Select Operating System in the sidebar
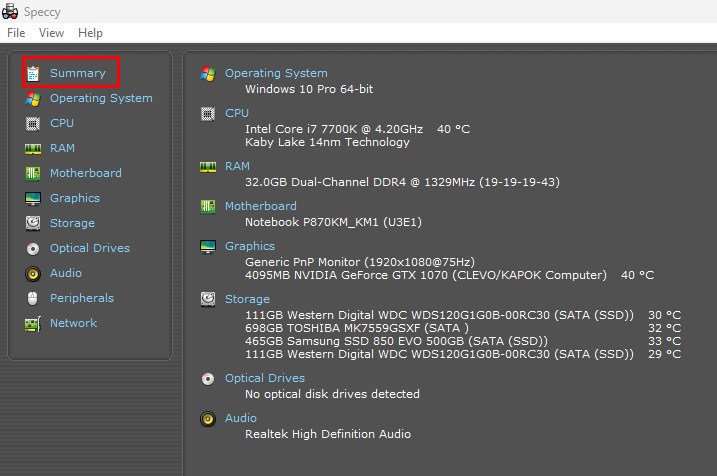Viewport: 717px width, 476px height. 101,98
